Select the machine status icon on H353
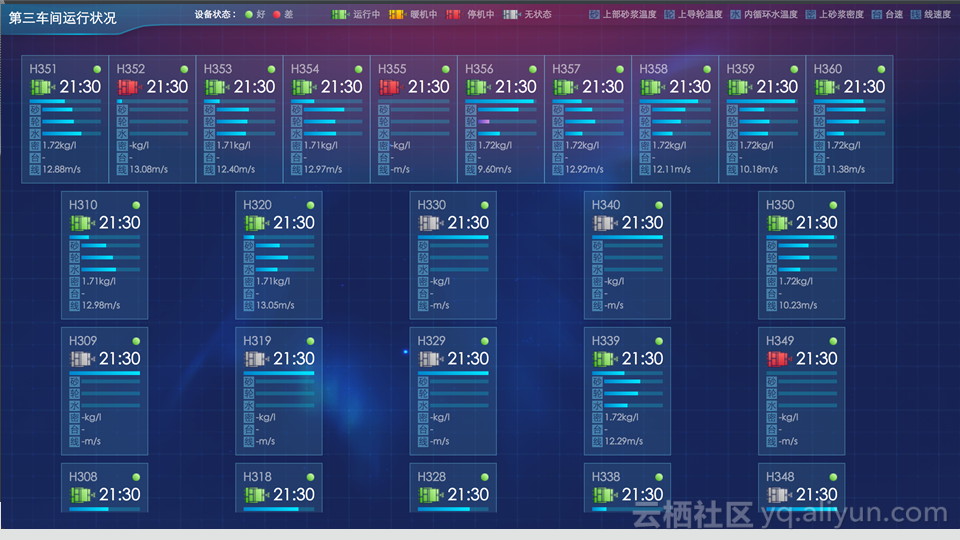The width and height of the screenshot is (960, 540). [x=216, y=88]
